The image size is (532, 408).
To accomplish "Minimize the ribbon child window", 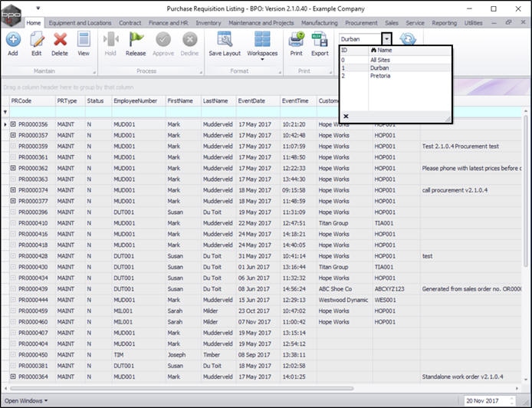I will (x=494, y=23).
